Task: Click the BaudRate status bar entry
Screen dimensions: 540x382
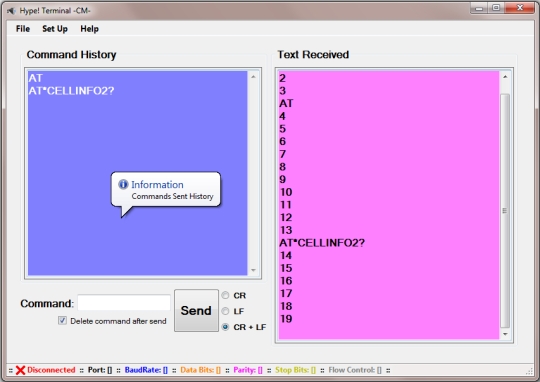Action: [x=146, y=370]
